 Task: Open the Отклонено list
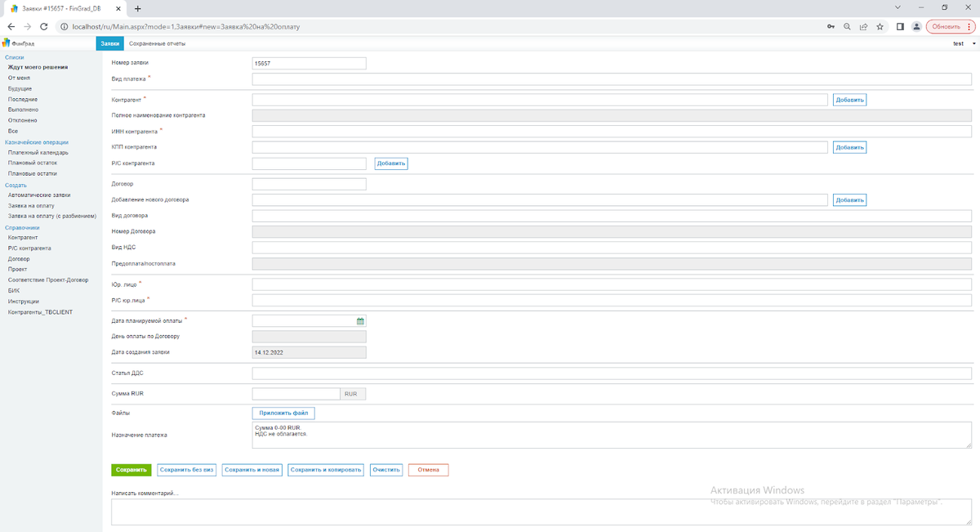coord(23,120)
